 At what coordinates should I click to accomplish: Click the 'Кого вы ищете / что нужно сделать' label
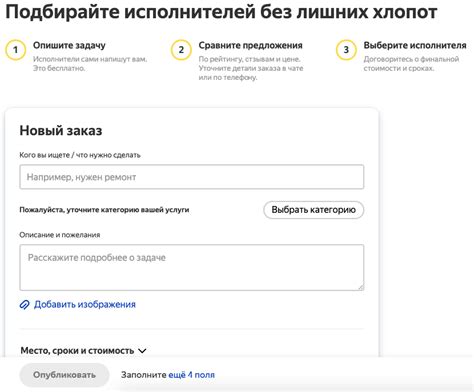(x=80, y=155)
